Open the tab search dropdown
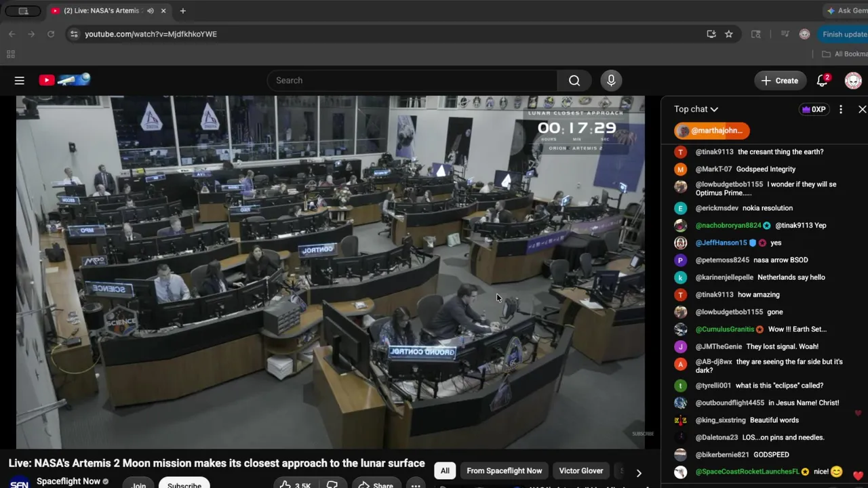 point(23,11)
